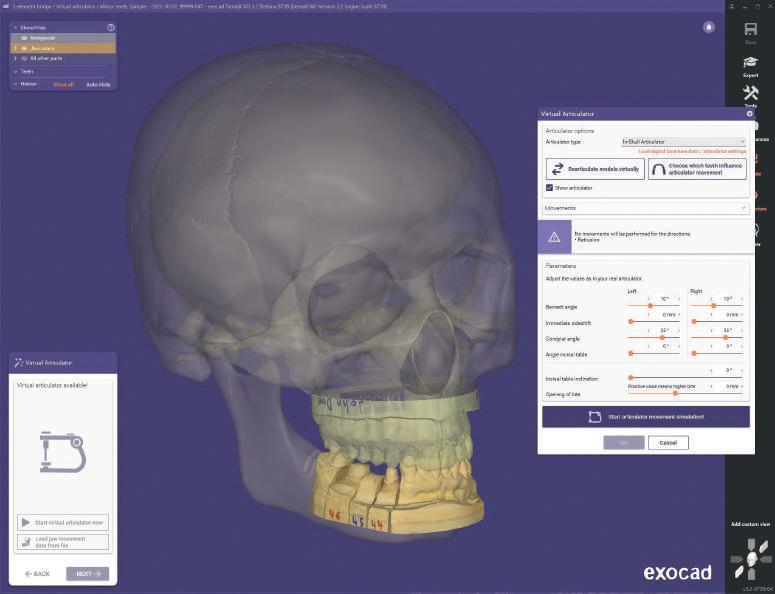Collapse the Show/Hide panel header
The height and width of the screenshot is (594, 775).
pyautogui.click(x=15, y=28)
